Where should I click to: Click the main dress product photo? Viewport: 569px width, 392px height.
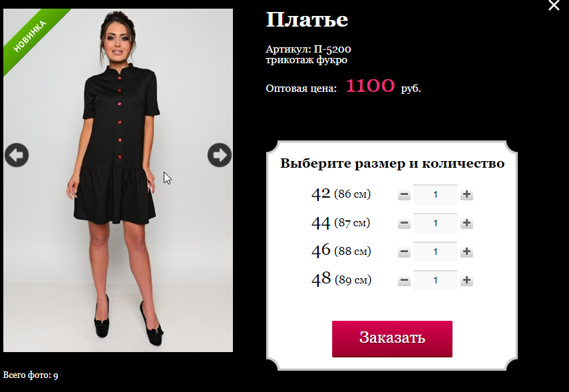point(118,218)
